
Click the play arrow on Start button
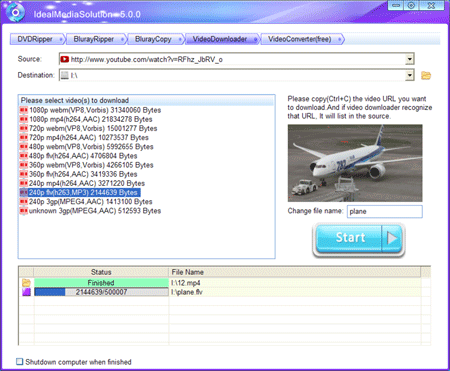coord(392,238)
